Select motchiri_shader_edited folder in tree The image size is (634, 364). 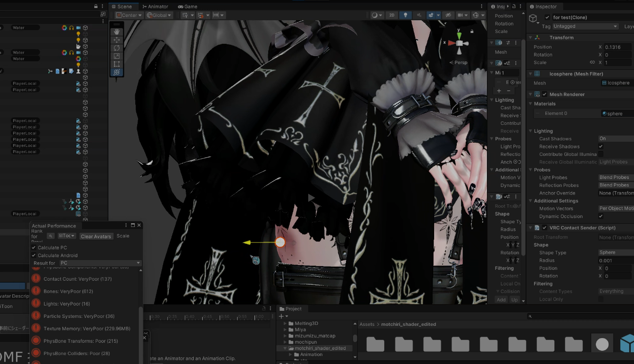320,348
